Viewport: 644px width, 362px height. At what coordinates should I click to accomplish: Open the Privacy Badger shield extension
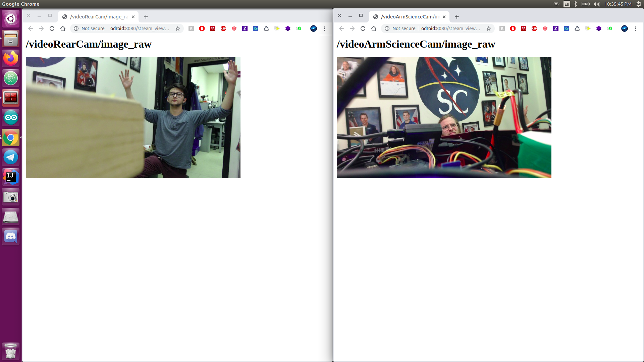point(234,28)
